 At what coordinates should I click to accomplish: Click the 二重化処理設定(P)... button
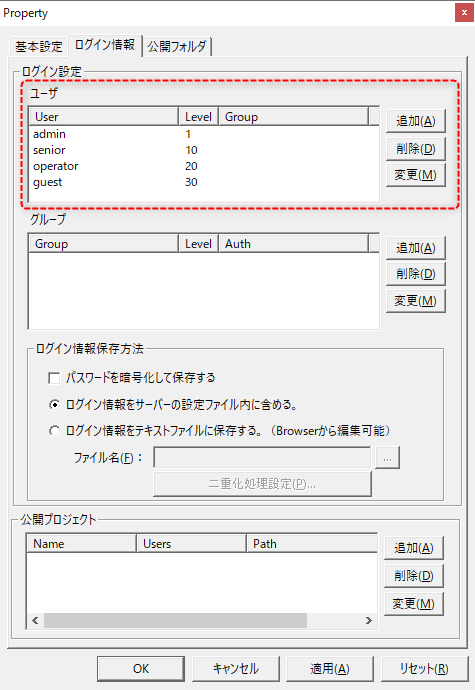262,484
